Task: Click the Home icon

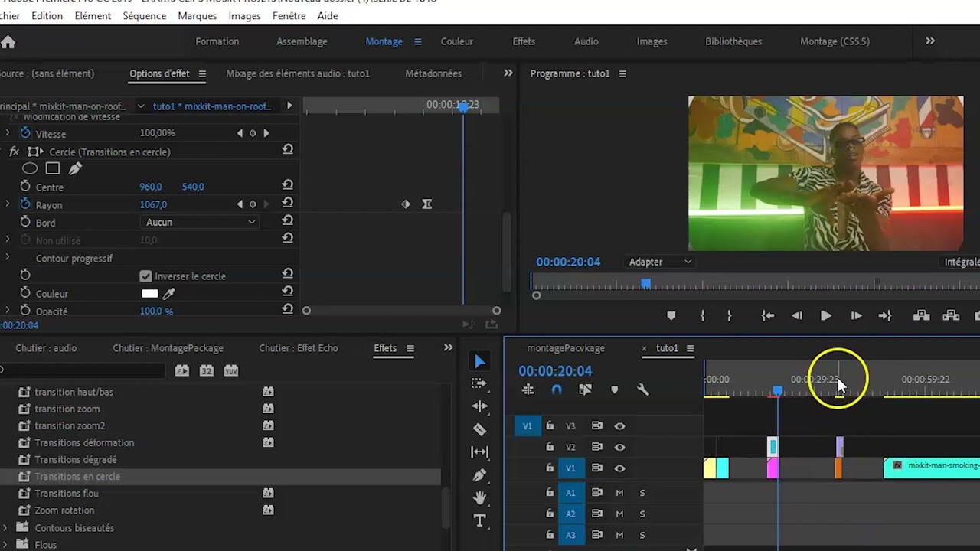Action: tap(8, 42)
